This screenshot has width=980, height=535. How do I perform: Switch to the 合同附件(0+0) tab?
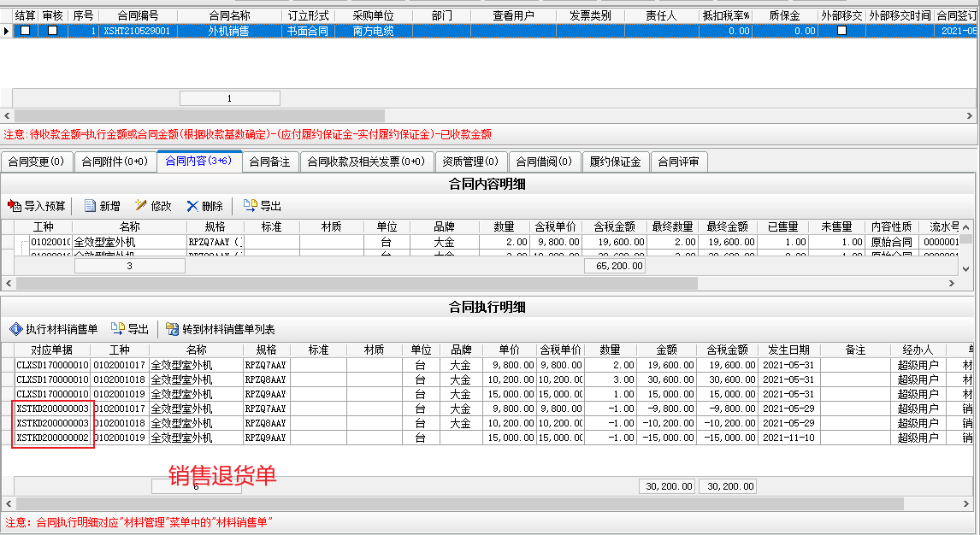tap(115, 162)
